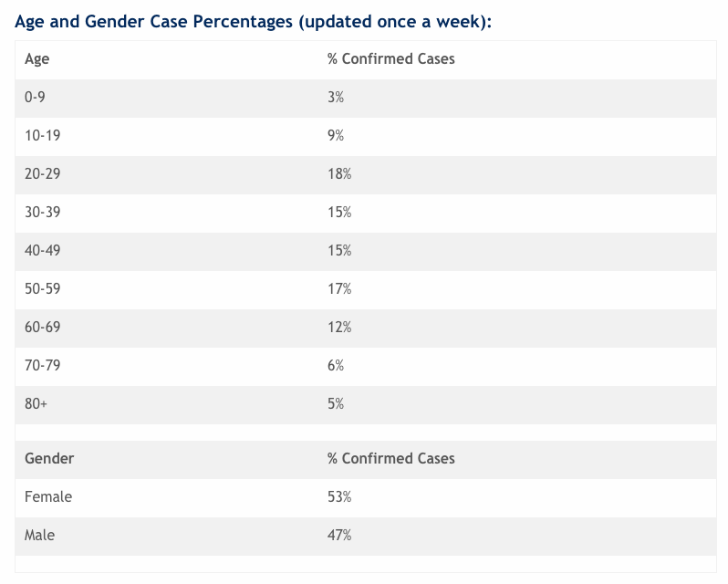This screenshot has height=584, width=728.
Task: Select the 20-29 age group label
Action: pyautogui.click(x=43, y=174)
